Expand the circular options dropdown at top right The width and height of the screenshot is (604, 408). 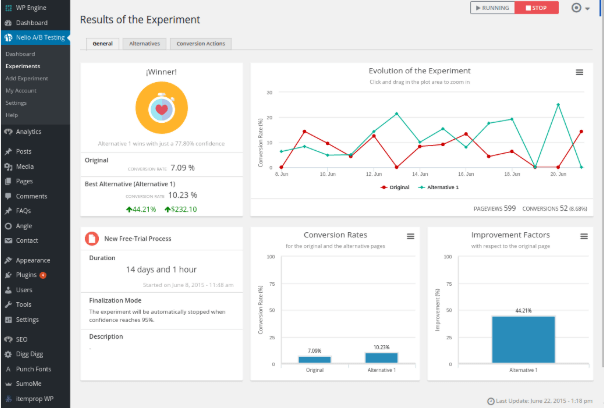click(x=580, y=8)
